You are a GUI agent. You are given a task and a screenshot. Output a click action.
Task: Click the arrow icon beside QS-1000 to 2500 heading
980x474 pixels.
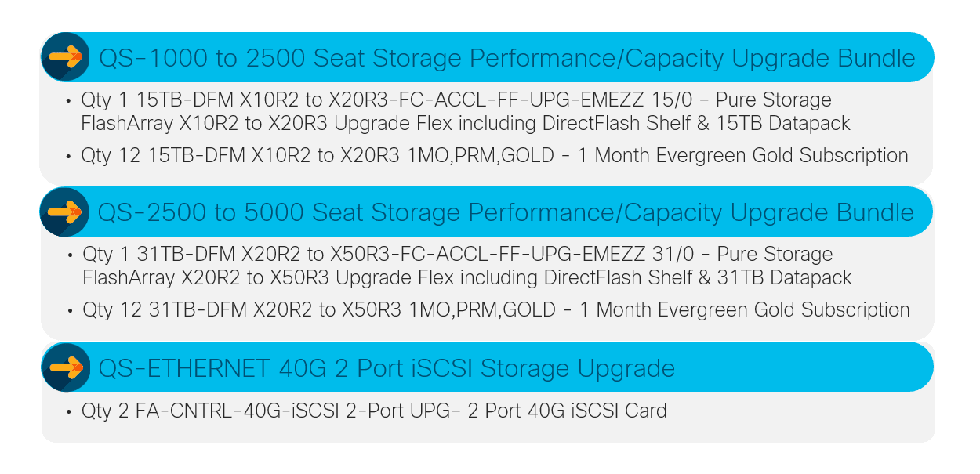coord(66,57)
